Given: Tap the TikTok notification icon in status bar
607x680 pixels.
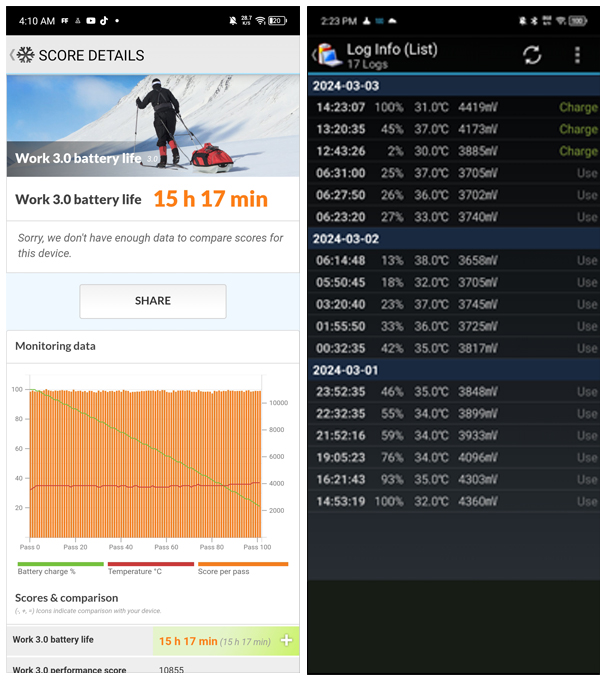Looking at the screenshot, I should pos(103,20).
